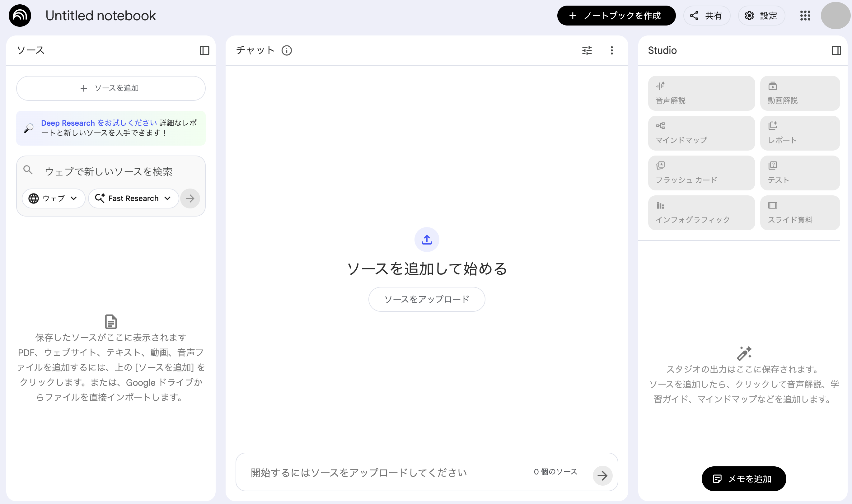Open the Google apps grid menu
The image size is (852, 504).
[x=805, y=15]
